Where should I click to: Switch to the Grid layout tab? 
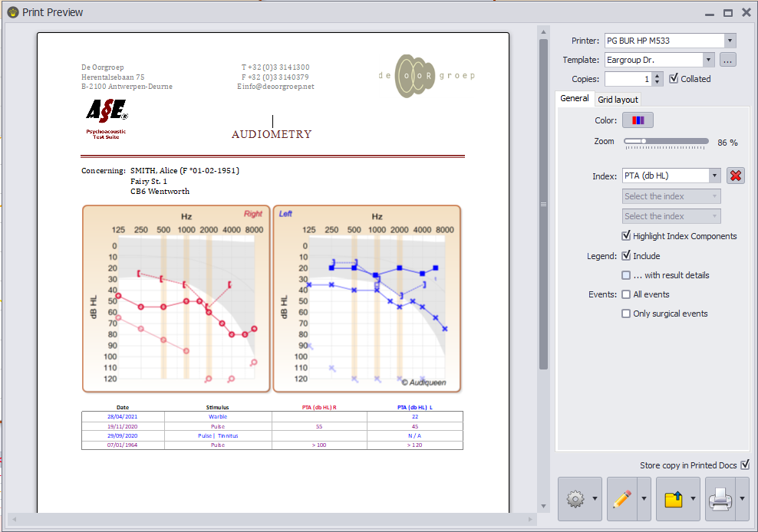pos(618,100)
